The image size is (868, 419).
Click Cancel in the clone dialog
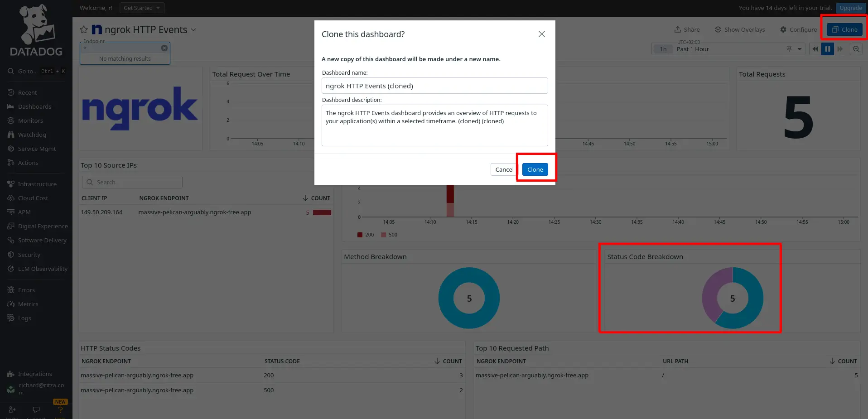click(504, 169)
